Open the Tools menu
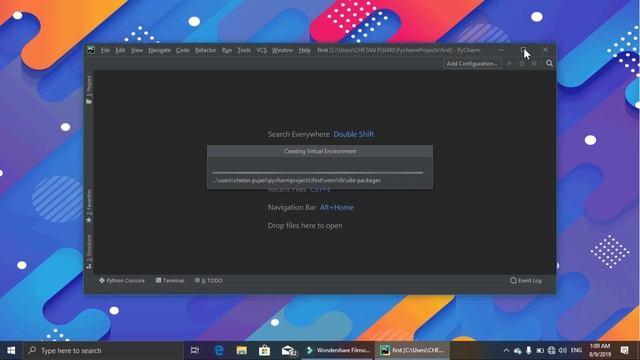 [244, 50]
